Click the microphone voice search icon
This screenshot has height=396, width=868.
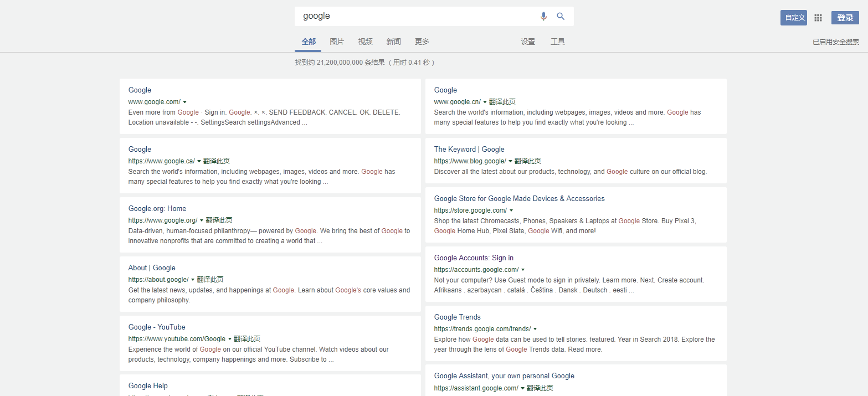[543, 17]
